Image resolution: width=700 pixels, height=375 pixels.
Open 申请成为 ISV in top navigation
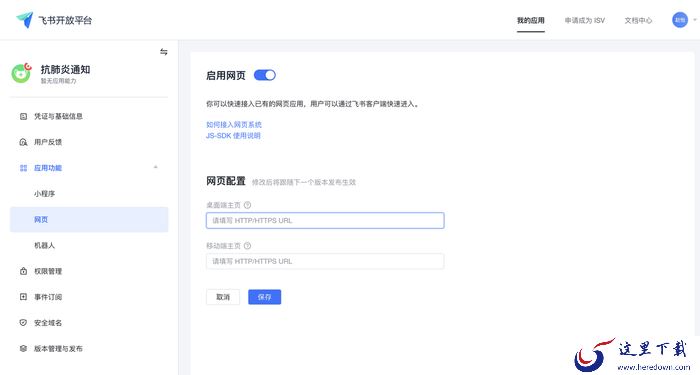(584, 20)
